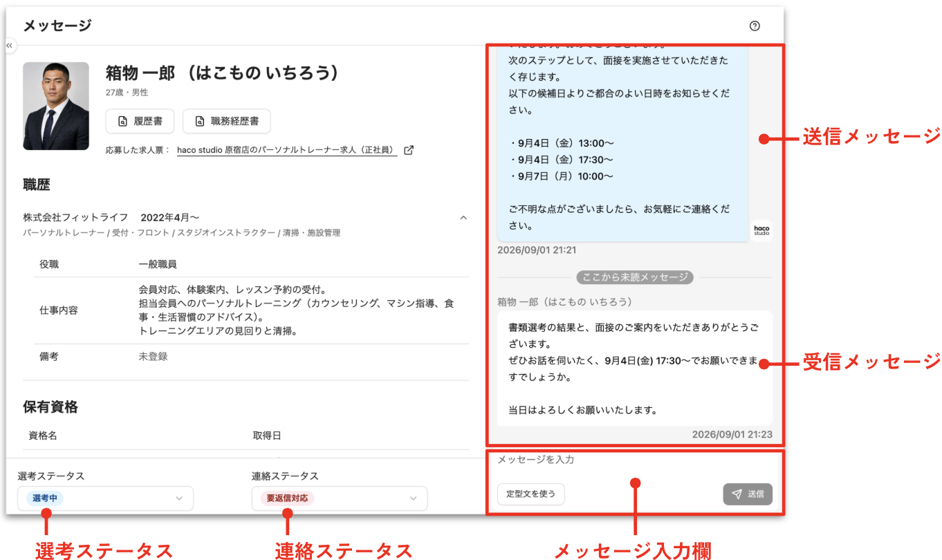Click the 保有資格 section heading
The width and height of the screenshot is (942, 560).
click(50, 407)
